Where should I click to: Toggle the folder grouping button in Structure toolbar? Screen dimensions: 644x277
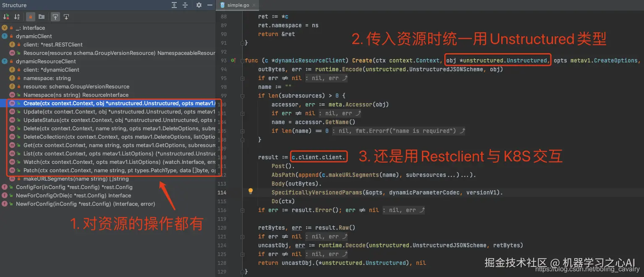(42, 17)
